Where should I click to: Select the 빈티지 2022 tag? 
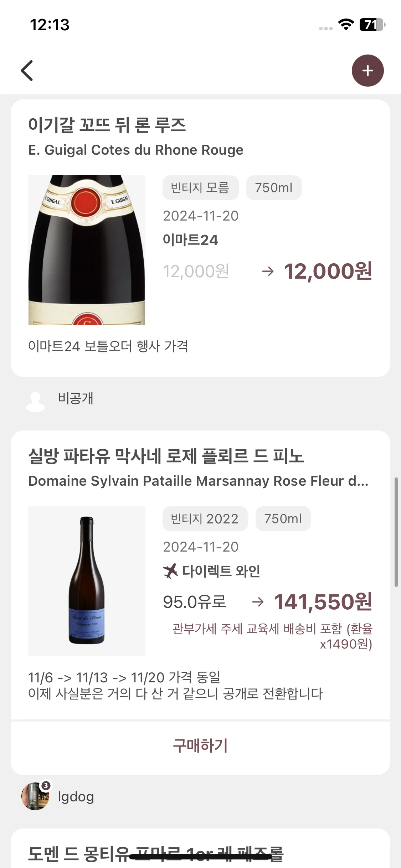click(205, 518)
